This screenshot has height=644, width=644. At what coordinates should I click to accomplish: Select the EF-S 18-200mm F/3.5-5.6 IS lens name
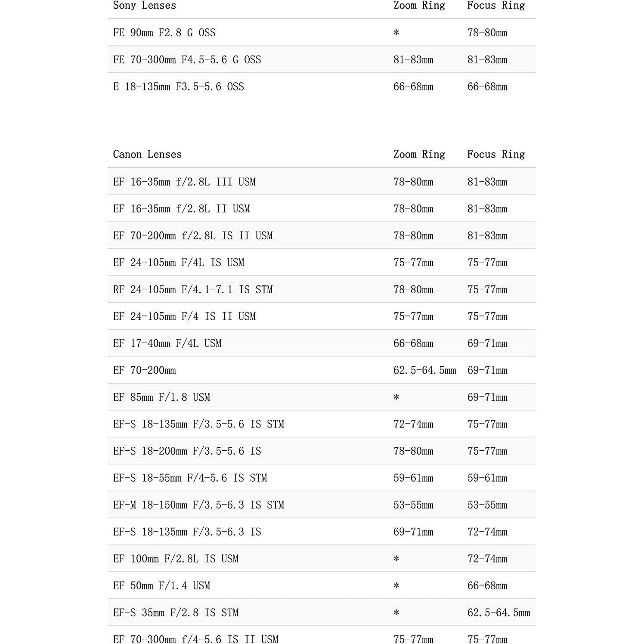pos(187,451)
